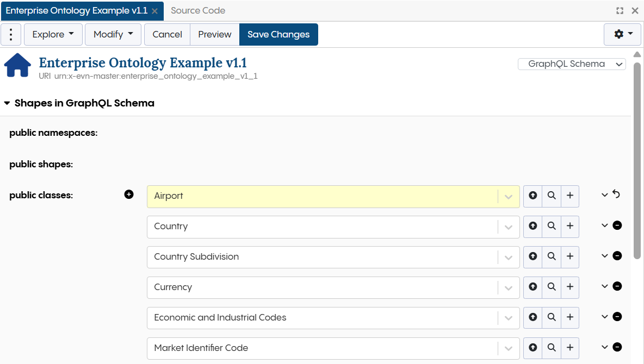
Task: Remove Market Identifier Code with its minus icon
Action: pos(617,347)
